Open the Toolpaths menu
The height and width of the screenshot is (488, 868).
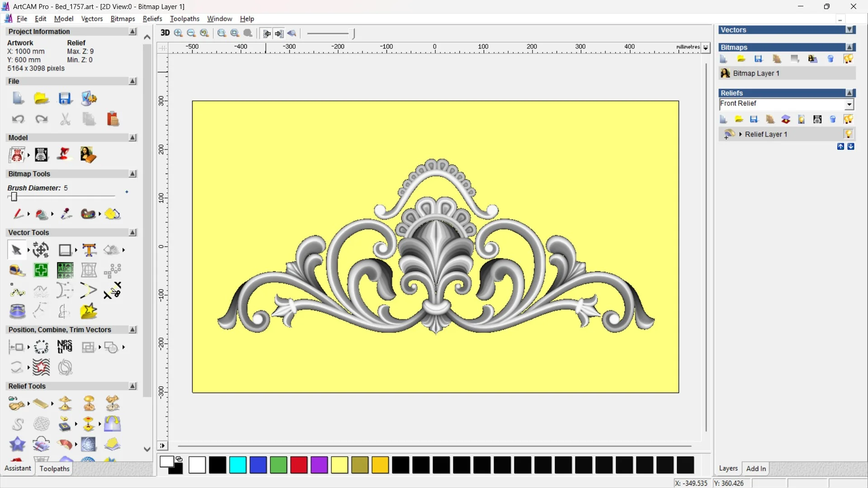coord(184,19)
